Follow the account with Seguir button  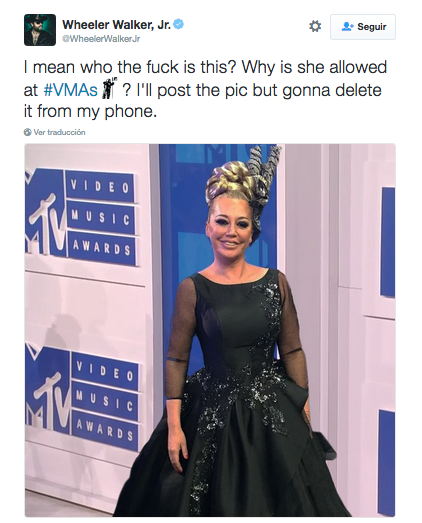pos(363,27)
